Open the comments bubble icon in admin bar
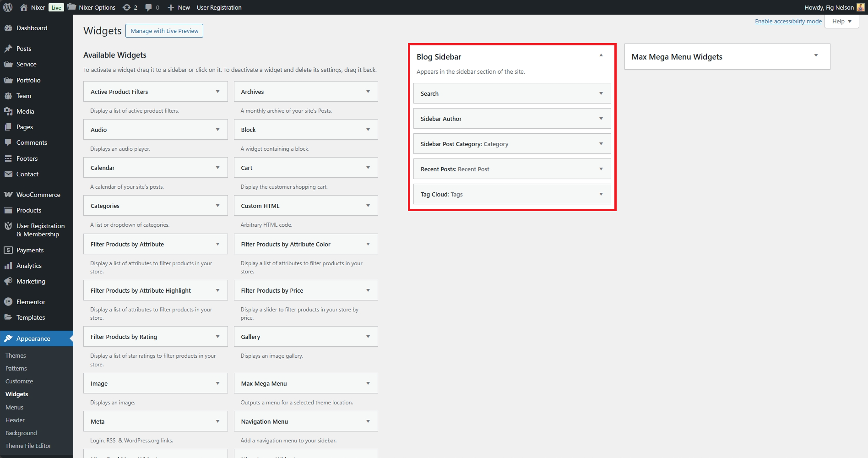The image size is (868, 458). click(x=149, y=7)
